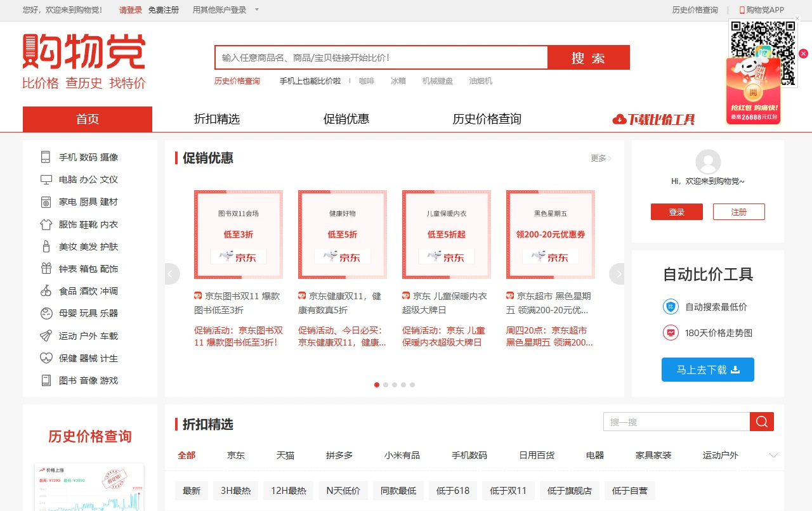Click the shirt icon beside 服饰 鞋靴 内衣
This screenshot has height=511, width=812.
click(x=46, y=224)
